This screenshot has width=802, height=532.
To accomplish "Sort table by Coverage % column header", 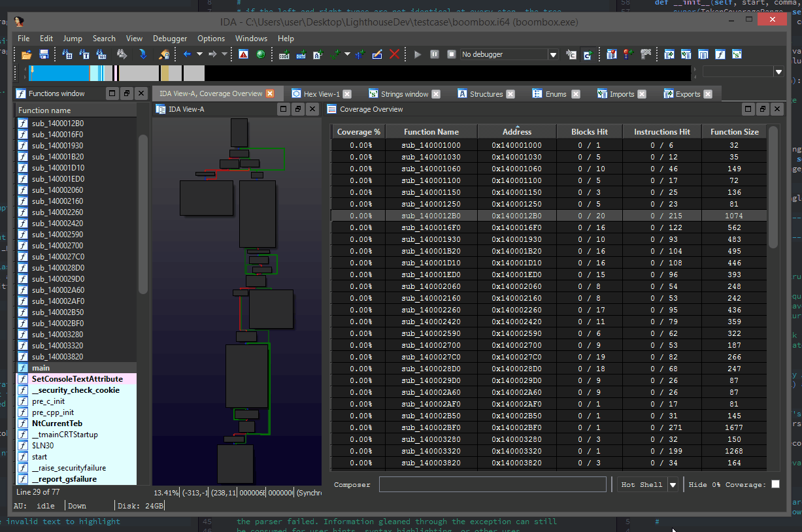I will point(358,132).
